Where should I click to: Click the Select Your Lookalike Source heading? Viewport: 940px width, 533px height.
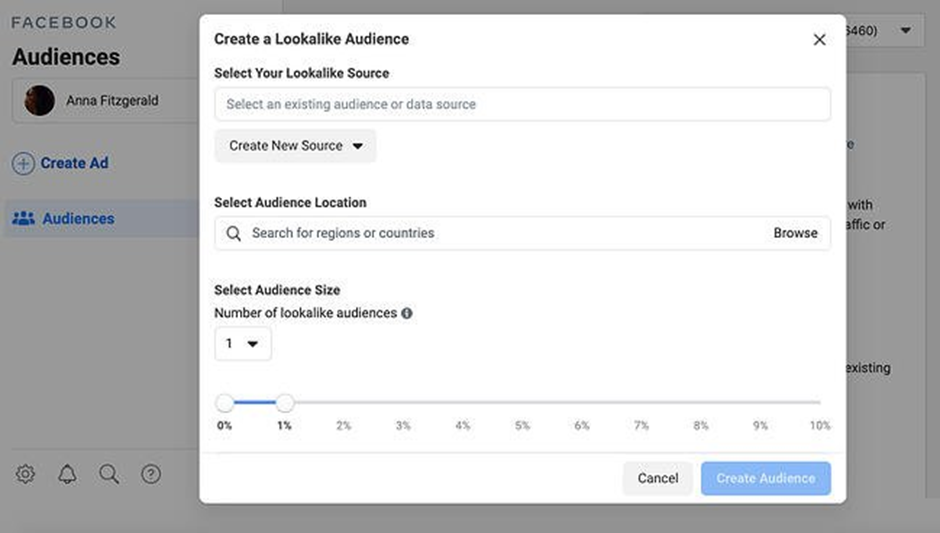click(302, 73)
